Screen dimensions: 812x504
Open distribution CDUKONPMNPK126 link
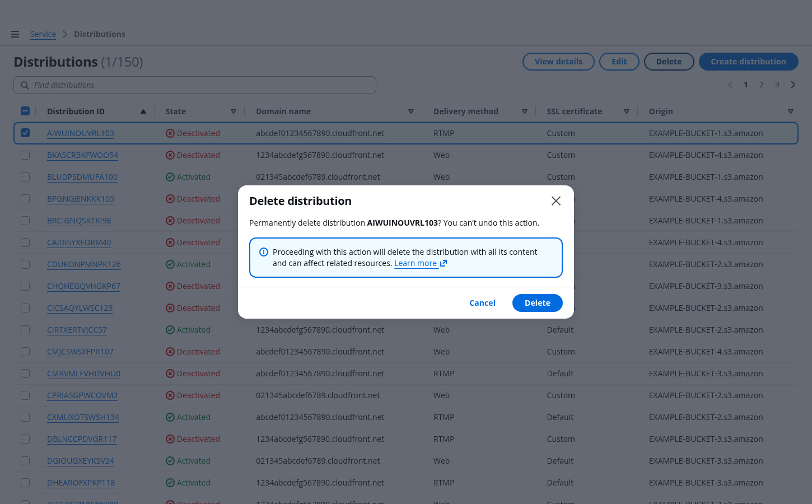(x=84, y=264)
